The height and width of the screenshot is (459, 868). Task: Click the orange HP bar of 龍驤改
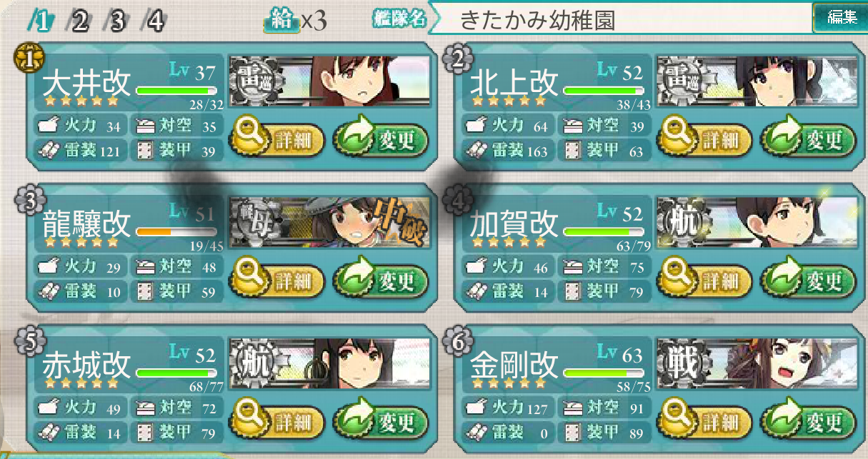(x=176, y=232)
